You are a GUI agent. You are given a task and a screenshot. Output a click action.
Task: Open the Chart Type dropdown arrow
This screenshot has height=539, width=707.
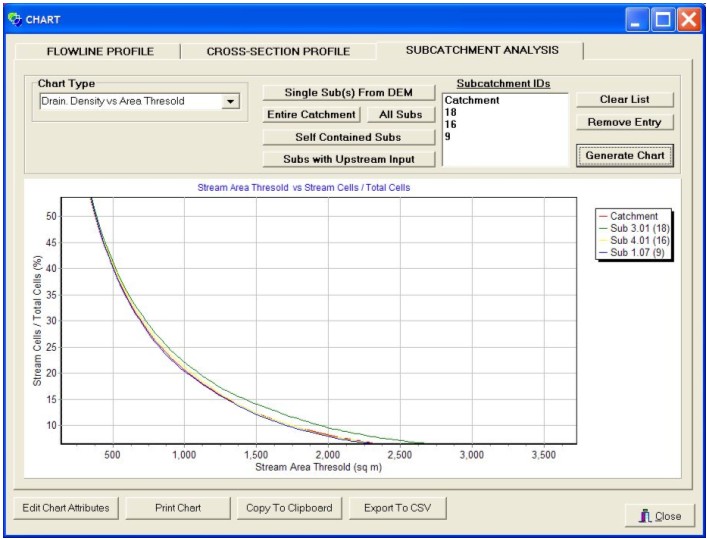230,101
